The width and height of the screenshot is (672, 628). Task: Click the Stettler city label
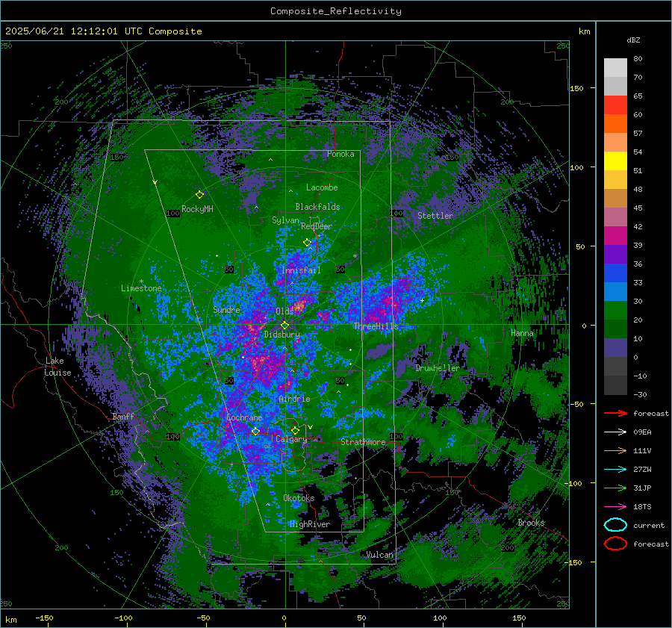click(435, 216)
